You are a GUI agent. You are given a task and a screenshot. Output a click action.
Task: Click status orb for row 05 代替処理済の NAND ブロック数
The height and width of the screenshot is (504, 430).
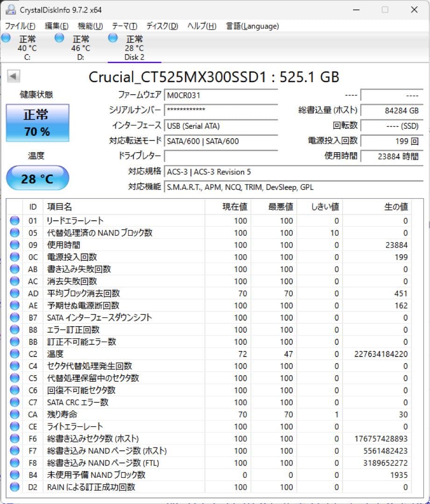pos(14,233)
